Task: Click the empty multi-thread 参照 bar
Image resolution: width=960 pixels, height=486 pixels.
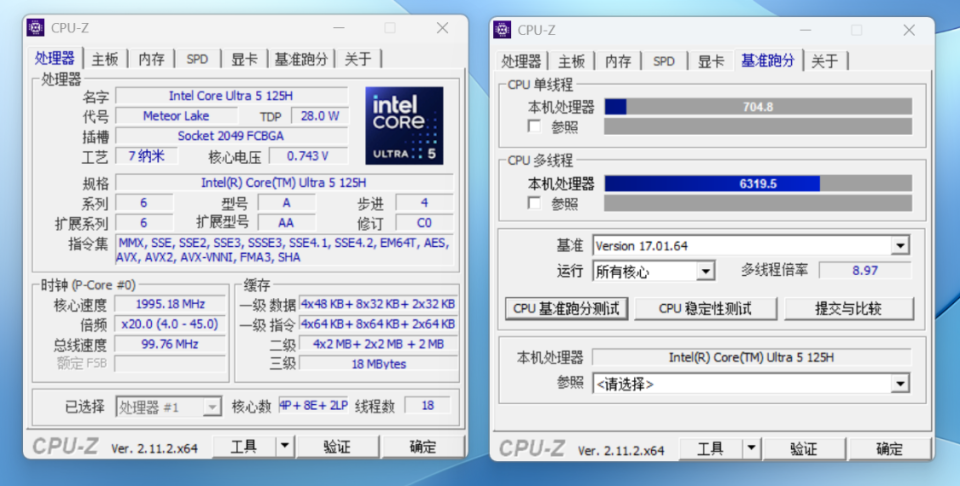Action: 758,203
